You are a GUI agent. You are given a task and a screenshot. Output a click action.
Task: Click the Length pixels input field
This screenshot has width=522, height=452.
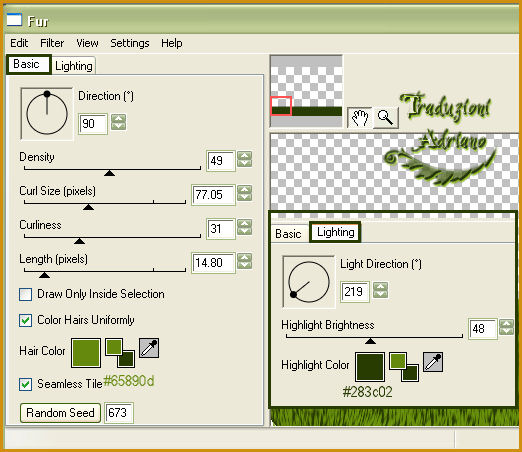click(x=213, y=263)
